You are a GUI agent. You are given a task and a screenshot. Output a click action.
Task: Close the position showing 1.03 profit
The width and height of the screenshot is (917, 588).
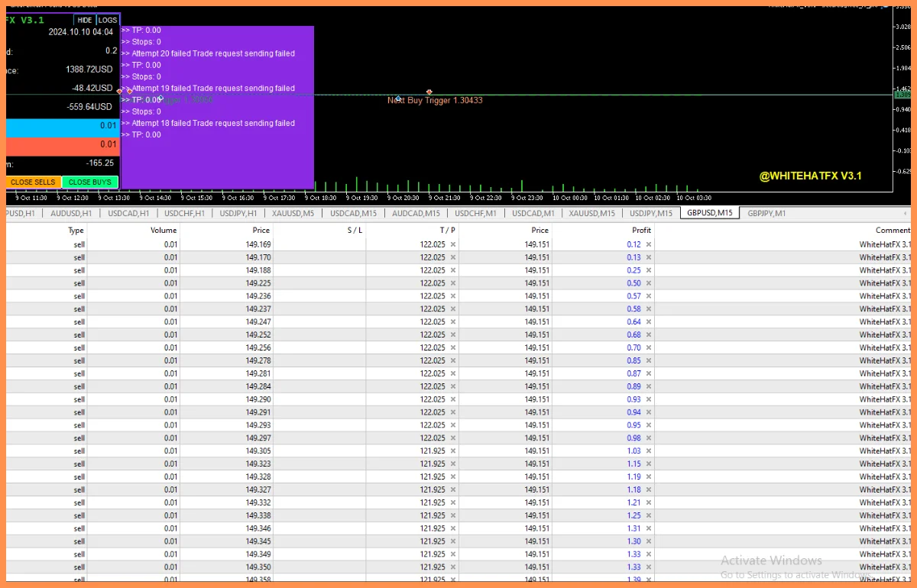click(649, 451)
